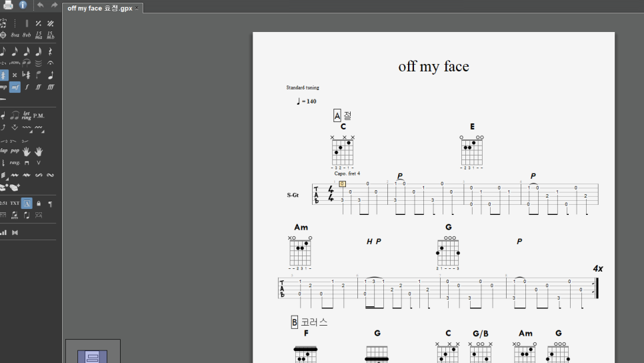The width and height of the screenshot is (644, 363).
Task: Click the Capo. fret 4 label
Action: [x=347, y=173]
